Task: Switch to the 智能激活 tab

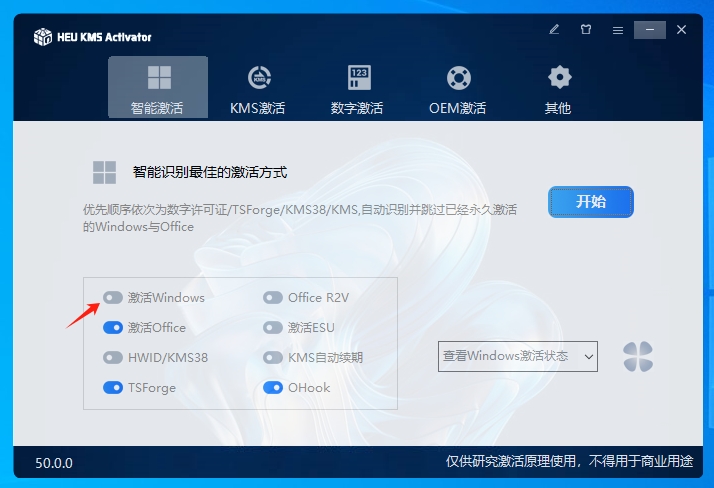Action: (158, 87)
